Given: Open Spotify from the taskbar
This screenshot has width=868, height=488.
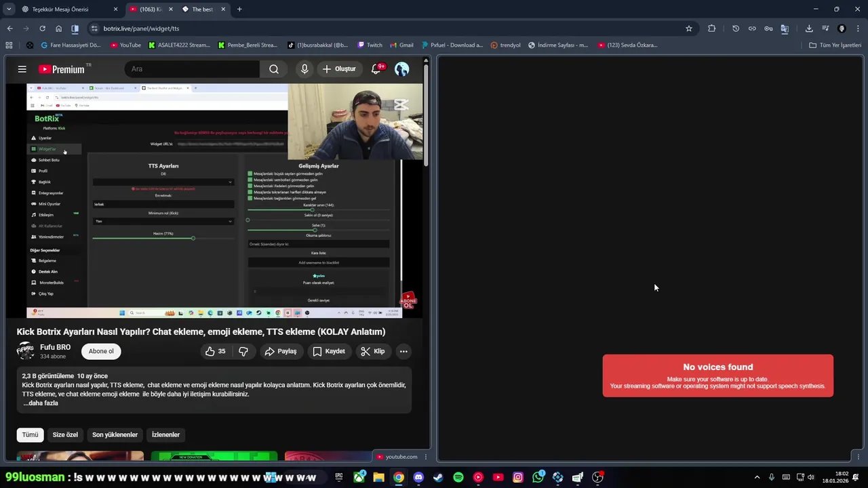Looking at the screenshot, I should click(x=458, y=477).
